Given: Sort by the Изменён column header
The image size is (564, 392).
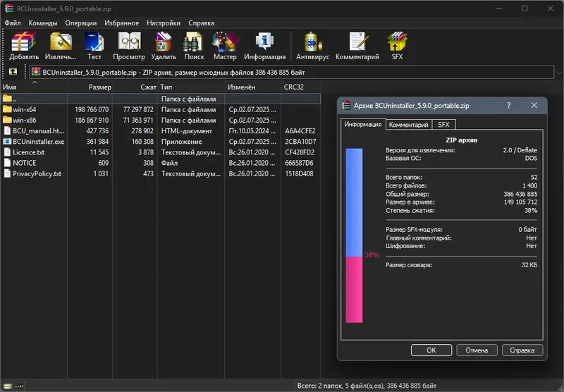Looking at the screenshot, I should pyautogui.click(x=253, y=87).
